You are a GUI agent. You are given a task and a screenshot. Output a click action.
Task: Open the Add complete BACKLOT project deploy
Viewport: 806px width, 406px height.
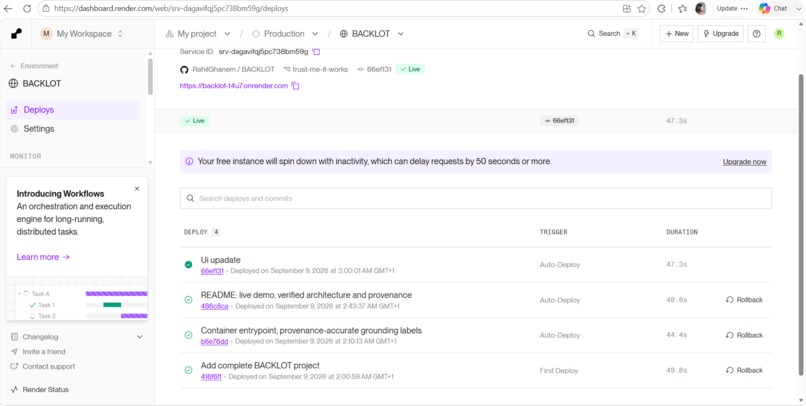tap(260, 365)
